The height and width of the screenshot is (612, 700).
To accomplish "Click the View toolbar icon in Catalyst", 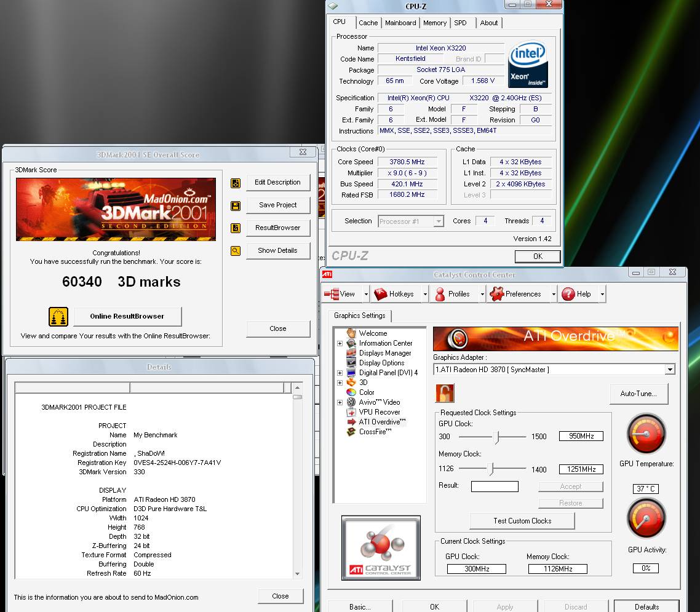I will 332,294.
